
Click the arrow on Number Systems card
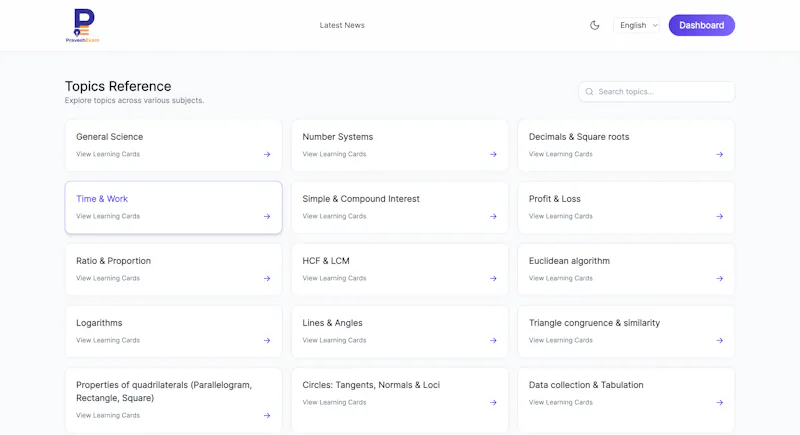tap(493, 154)
